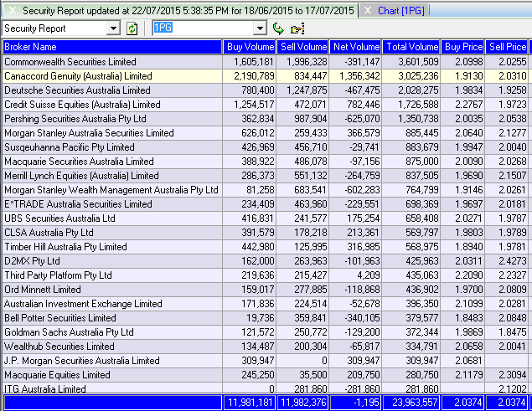Viewport: 532px width, 411px height.
Task: Close the Chart [1PG] tab
Action: coord(368,11)
